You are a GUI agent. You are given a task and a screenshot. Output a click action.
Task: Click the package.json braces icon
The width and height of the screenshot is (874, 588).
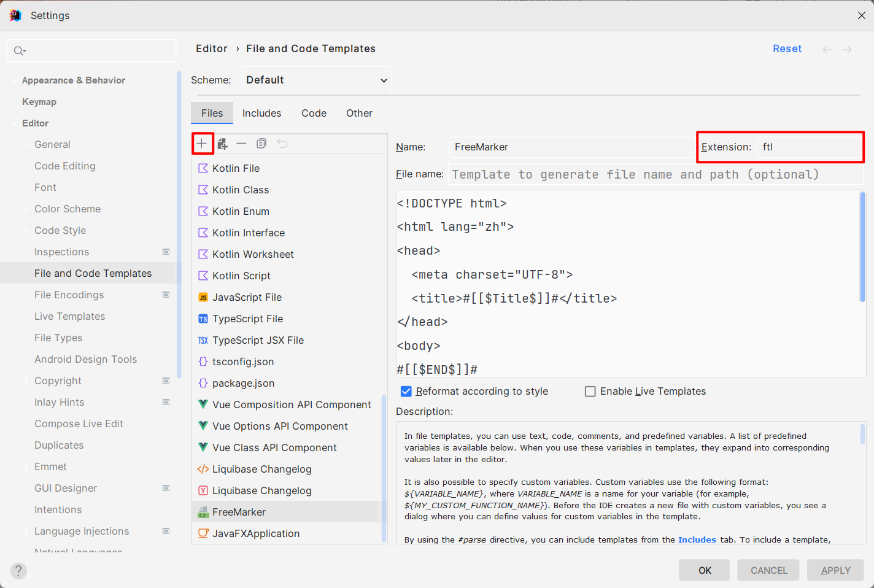(203, 383)
